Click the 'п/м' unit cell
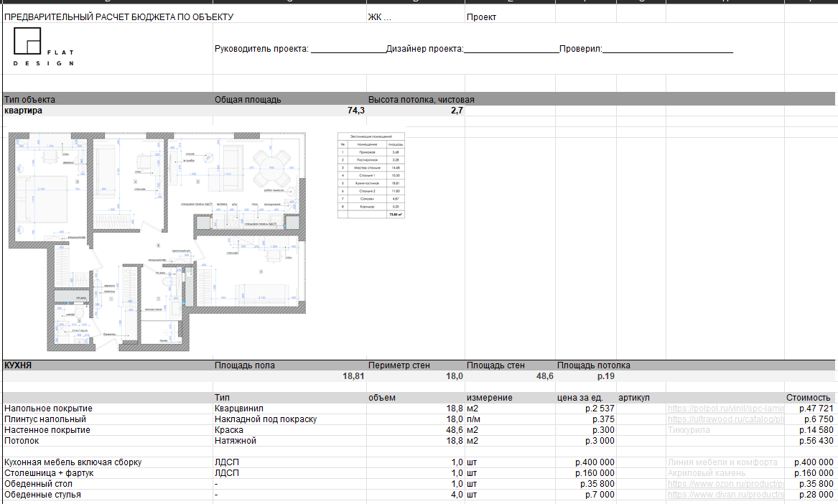Viewport: 838px width, 504px height. 473,419
